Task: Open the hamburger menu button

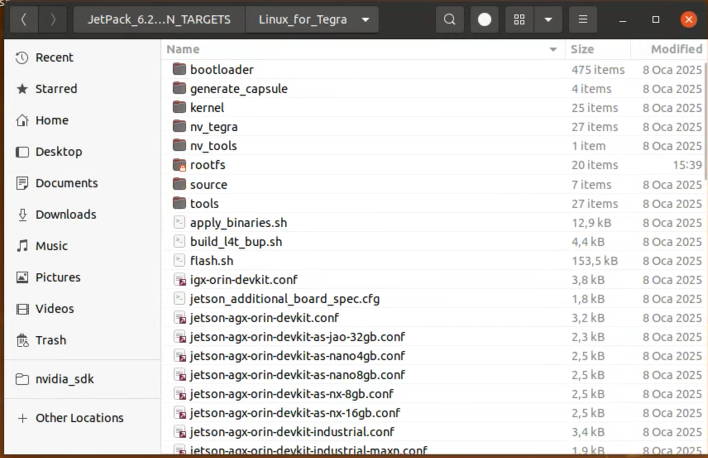Action: (583, 19)
